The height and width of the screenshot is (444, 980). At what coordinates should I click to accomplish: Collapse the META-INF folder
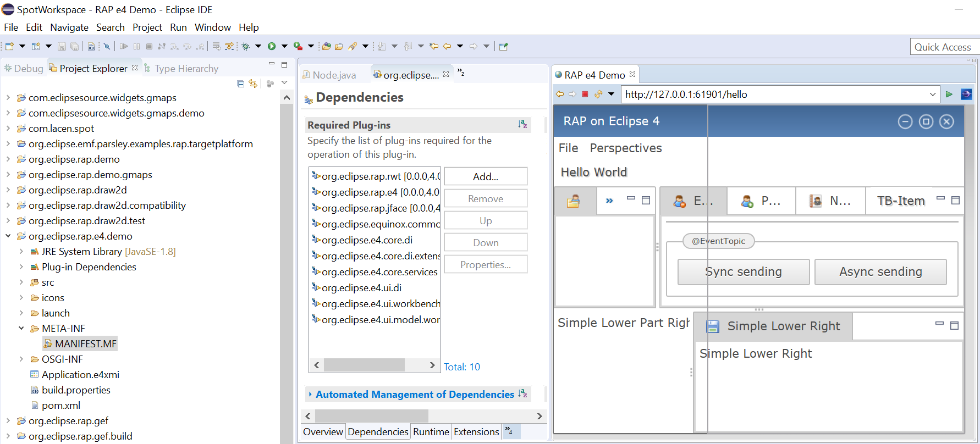click(21, 329)
